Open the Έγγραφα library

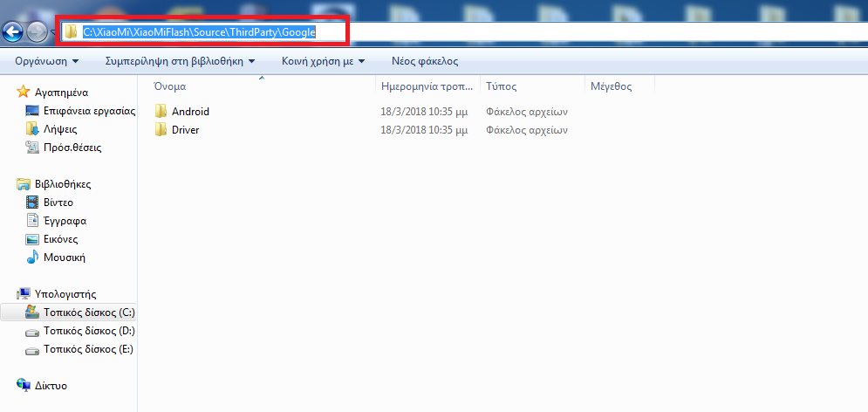(65, 221)
